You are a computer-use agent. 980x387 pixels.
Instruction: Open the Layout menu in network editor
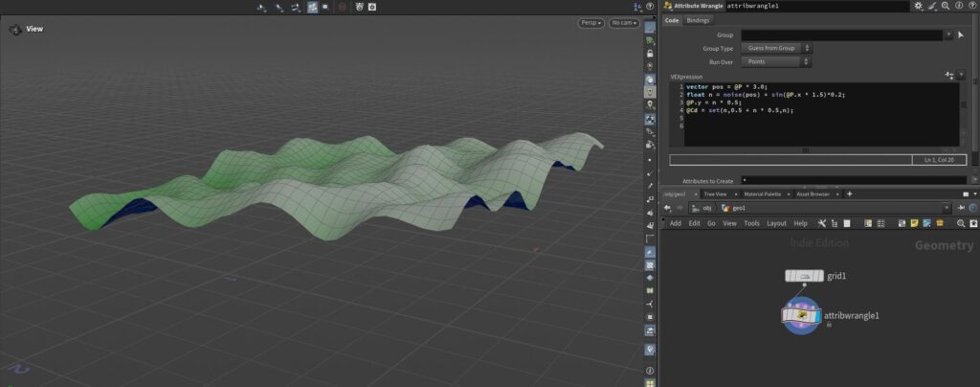(x=776, y=223)
